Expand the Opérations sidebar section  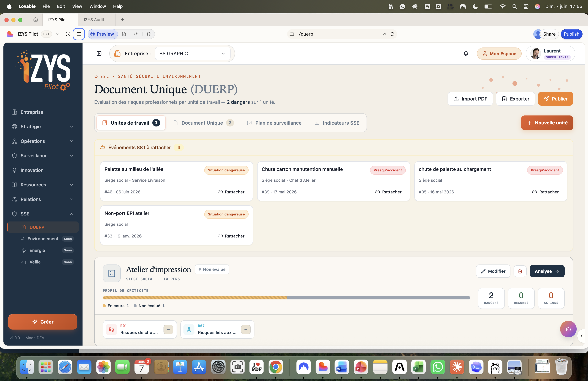pos(43,141)
